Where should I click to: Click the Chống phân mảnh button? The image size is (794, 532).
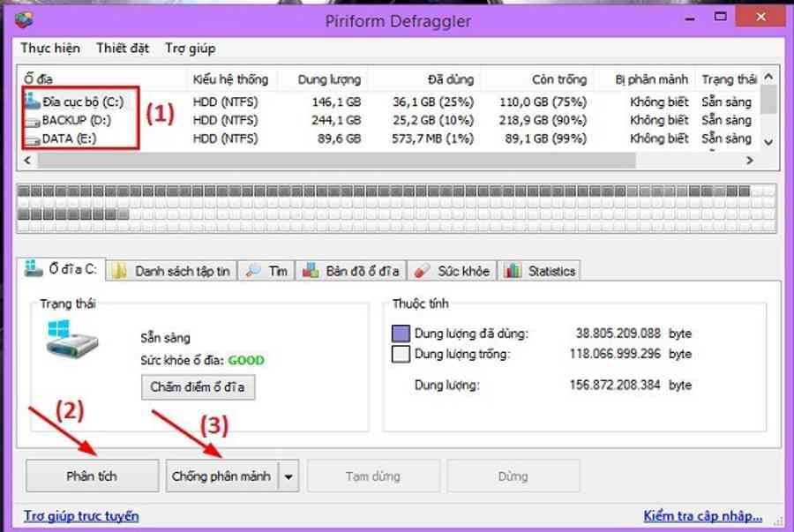coord(221,476)
